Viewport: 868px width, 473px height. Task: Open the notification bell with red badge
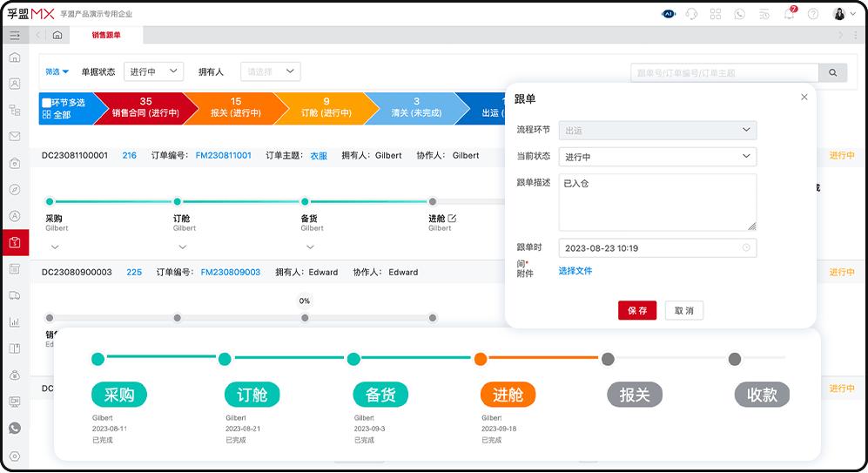point(789,14)
